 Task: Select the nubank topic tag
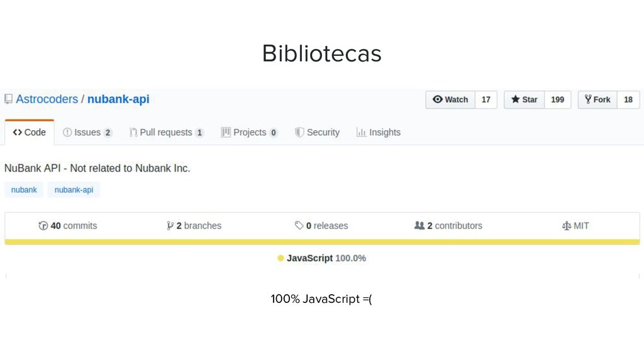(24, 190)
